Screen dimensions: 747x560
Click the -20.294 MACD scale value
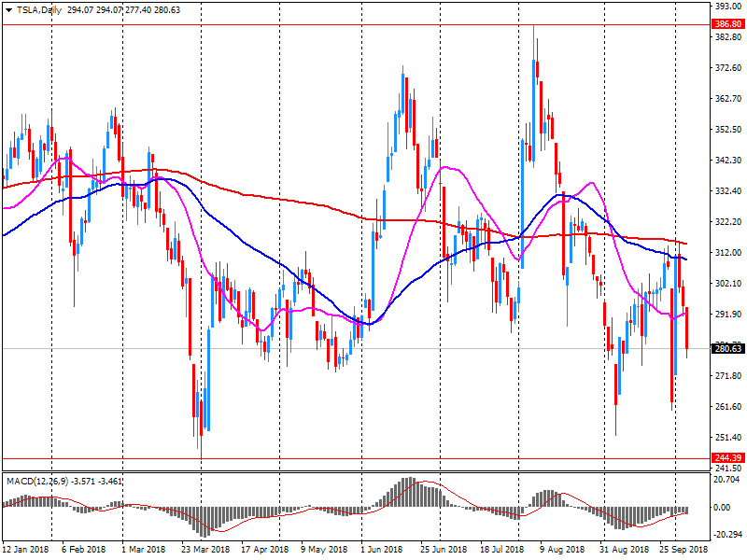click(x=726, y=536)
